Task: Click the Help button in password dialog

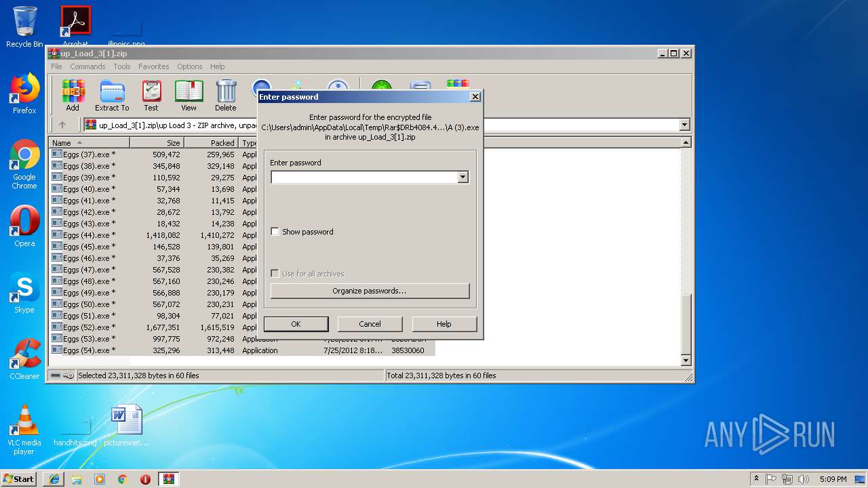Action: click(444, 324)
